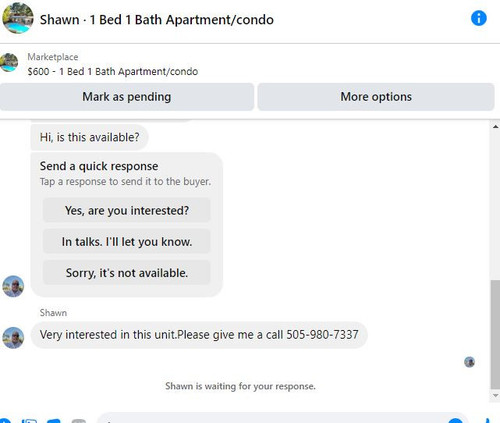Choose "In talks. I'll let you know." reply
The image size is (500, 423).
point(127,242)
